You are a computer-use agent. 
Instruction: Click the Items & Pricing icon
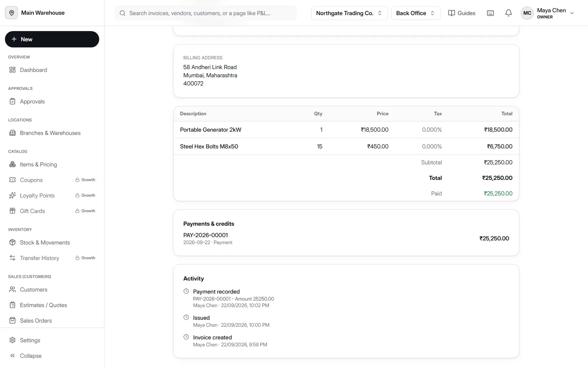coord(13,164)
